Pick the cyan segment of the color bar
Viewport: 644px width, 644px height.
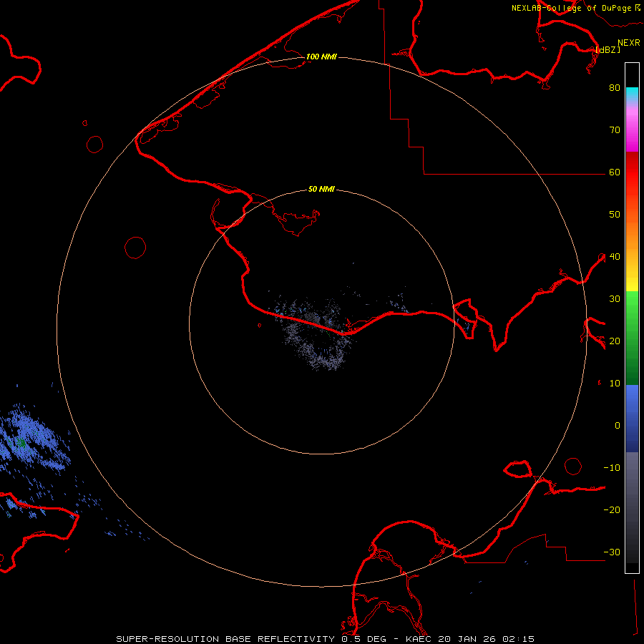click(632, 92)
